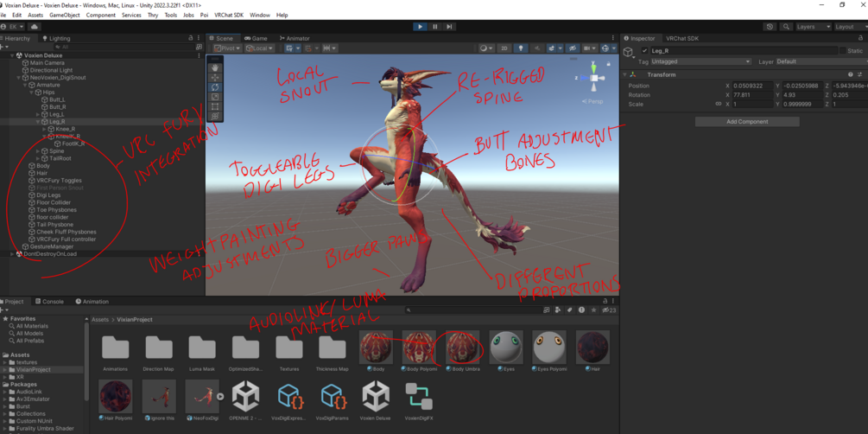868x434 pixels.
Task: Open the Luma Mask folder
Action: click(202, 351)
